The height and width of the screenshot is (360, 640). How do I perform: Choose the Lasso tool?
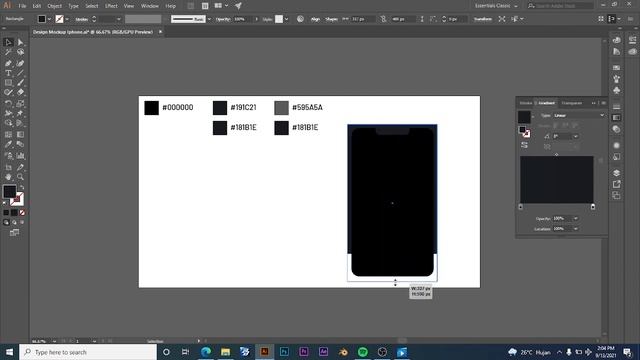pyautogui.click(x=20, y=52)
